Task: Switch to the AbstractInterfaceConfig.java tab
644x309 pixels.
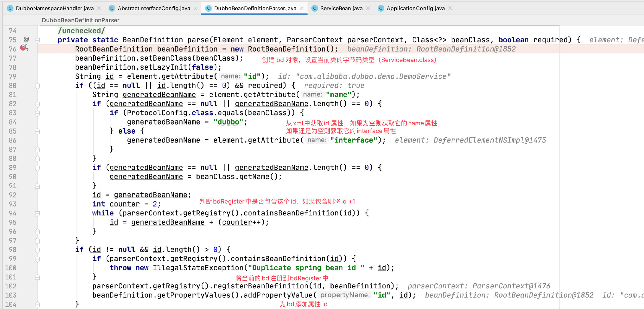Action: click(x=154, y=8)
